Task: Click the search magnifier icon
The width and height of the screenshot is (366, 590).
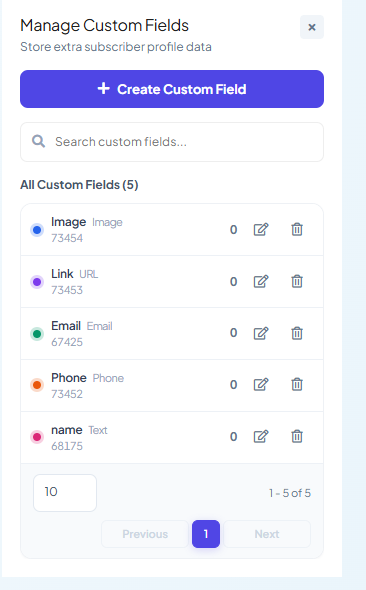Action: [38, 141]
